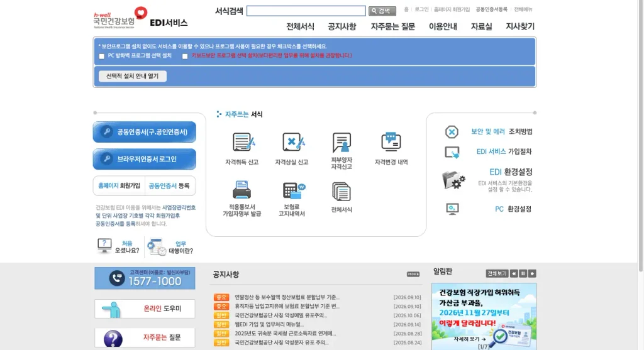
Task: Open the 이용안내 menu
Action: (443, 26)
